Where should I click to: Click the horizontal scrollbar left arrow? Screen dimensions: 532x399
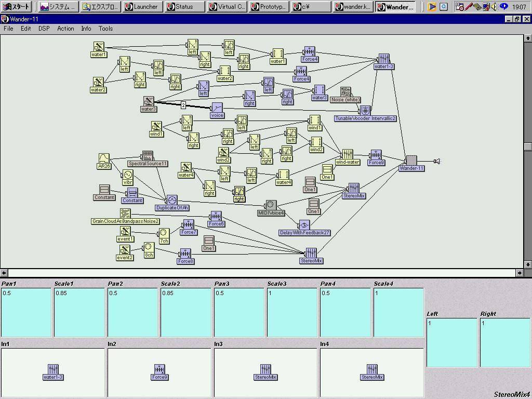coord(4,272)
